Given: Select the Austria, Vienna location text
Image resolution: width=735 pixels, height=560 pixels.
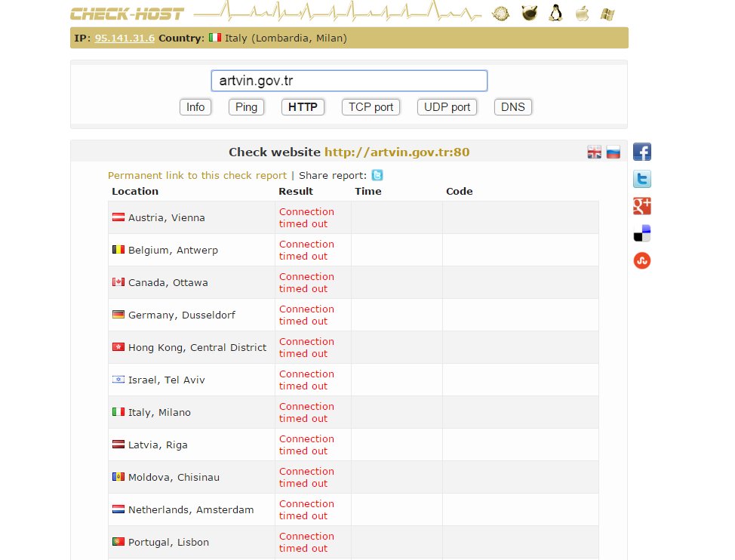Looking at the screenshot, I should 167,217.
